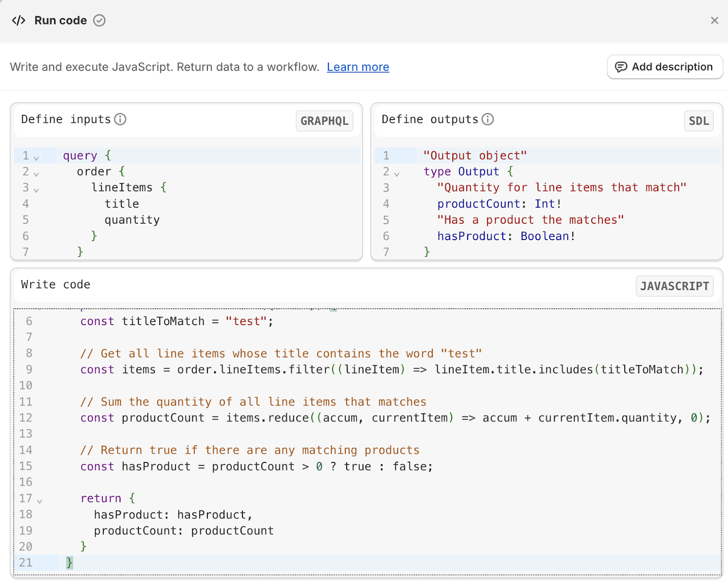
Task: Click the "Quantity for line items that match" description
Action: (562, 187)
